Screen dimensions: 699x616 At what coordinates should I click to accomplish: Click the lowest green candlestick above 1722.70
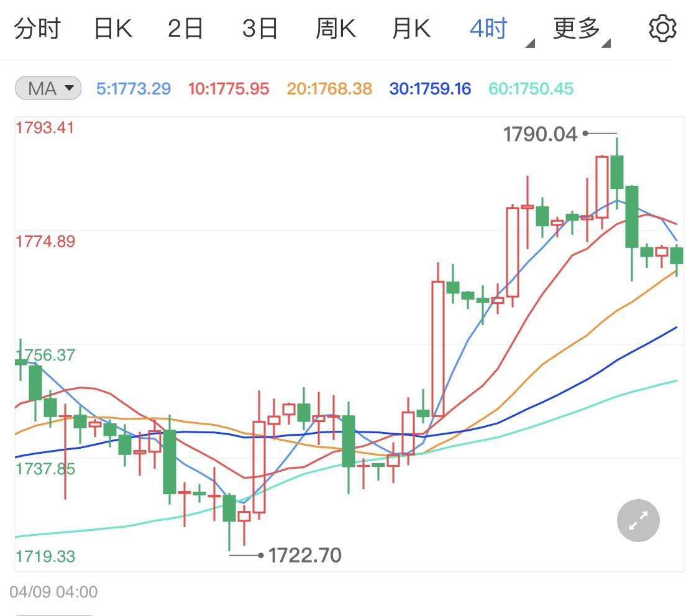[229, 522]
